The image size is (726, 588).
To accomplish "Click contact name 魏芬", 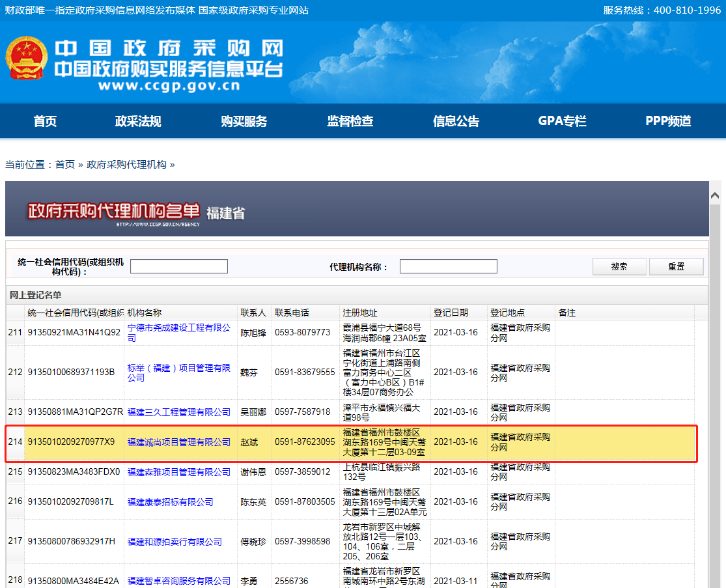I will (249, 372).
